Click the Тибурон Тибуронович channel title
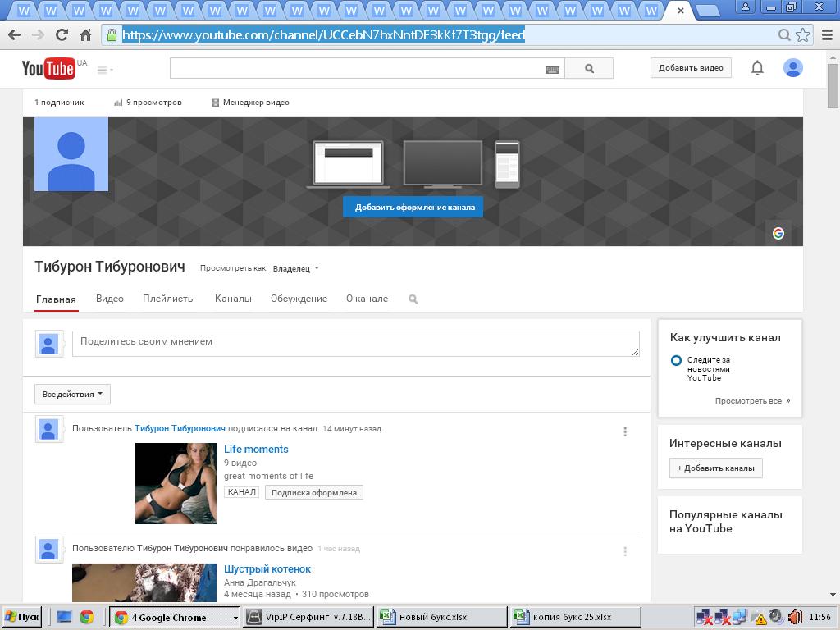 (x=110, y=267)
